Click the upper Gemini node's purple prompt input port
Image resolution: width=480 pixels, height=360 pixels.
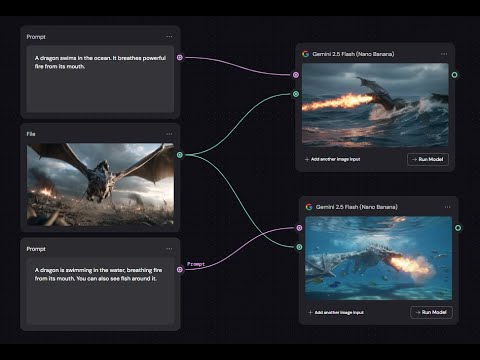tap(296, 75)
